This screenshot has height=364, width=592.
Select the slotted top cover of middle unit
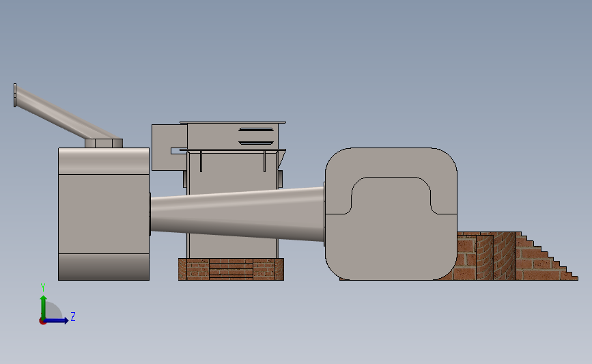(x=233, y=135)
